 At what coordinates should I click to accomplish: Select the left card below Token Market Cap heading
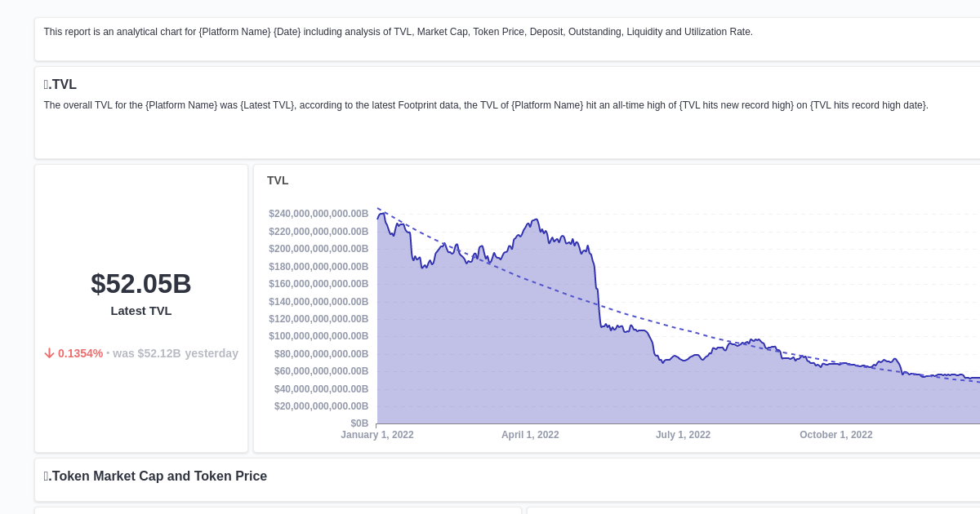(x=278, y=510)
